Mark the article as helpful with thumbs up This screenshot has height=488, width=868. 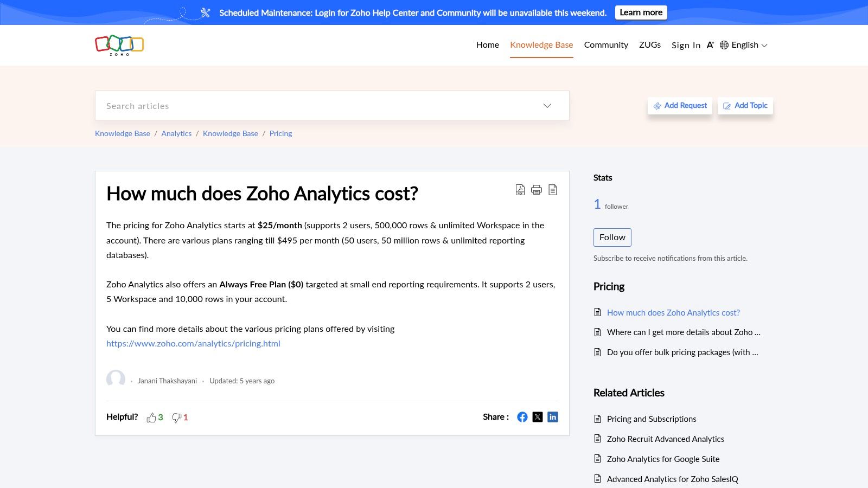point(151,417)
